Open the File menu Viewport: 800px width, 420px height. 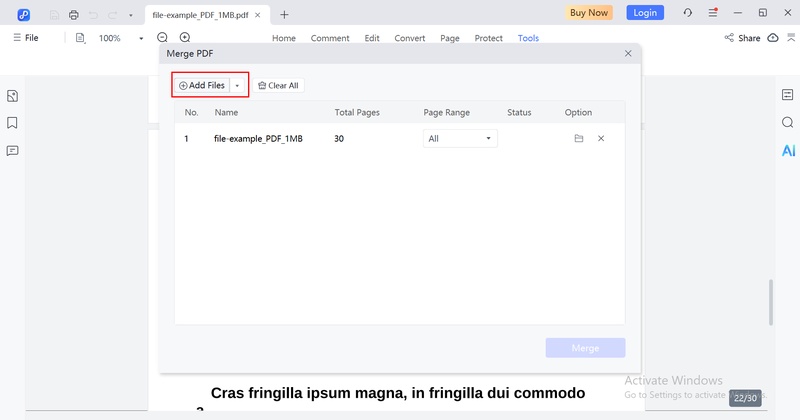click(x=25, y=38)
